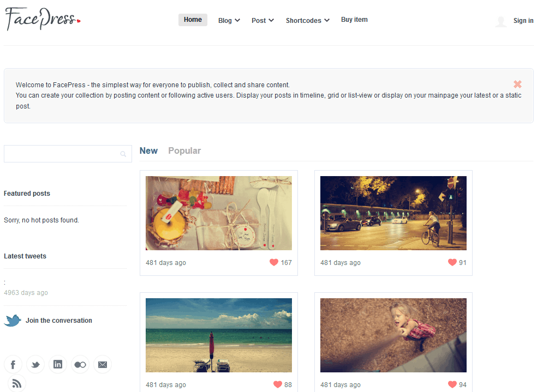Click '481 days ago' under beach photo
The image size is (543, 392).
tap(166, 385)
